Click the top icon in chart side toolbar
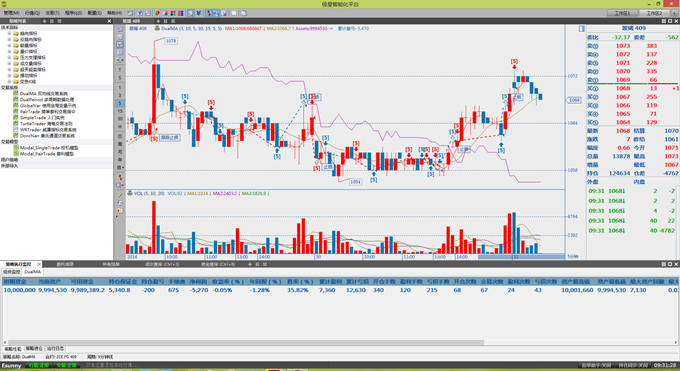The width and height of the screenshot is (680, 371). pos(120,29)
